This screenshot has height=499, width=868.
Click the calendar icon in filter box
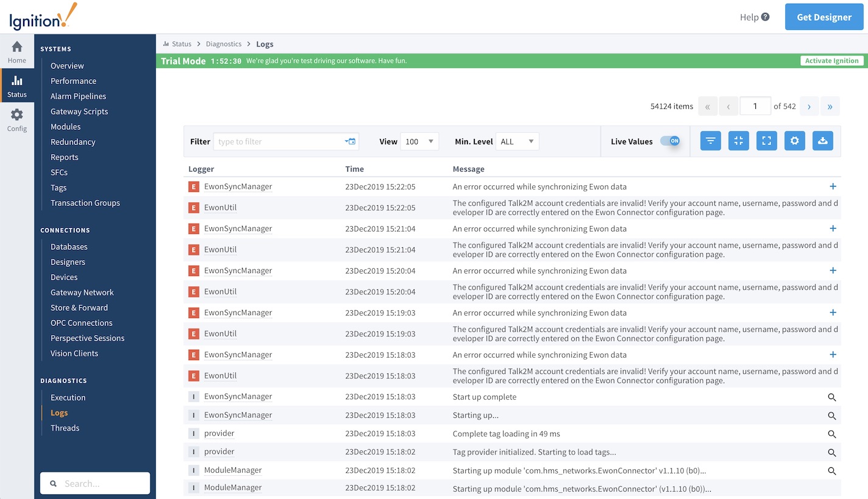click(350, 141)
